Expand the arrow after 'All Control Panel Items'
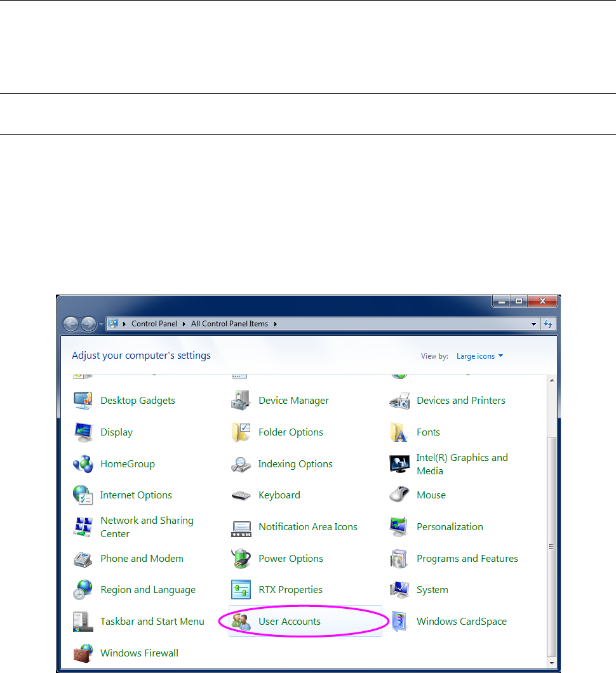The height and width of the screenshot is (673, 616). click(x=275, y=324)
